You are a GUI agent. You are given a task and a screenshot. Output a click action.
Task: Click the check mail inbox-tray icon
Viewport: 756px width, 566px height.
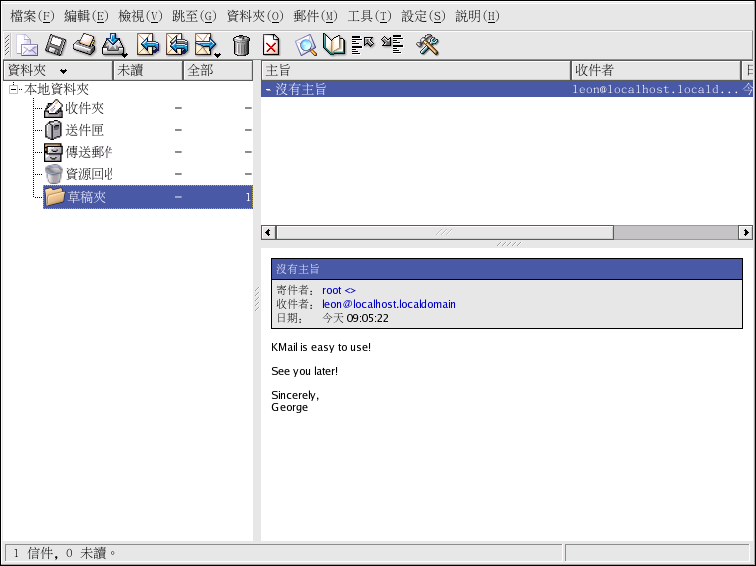(x=114, y=45)
